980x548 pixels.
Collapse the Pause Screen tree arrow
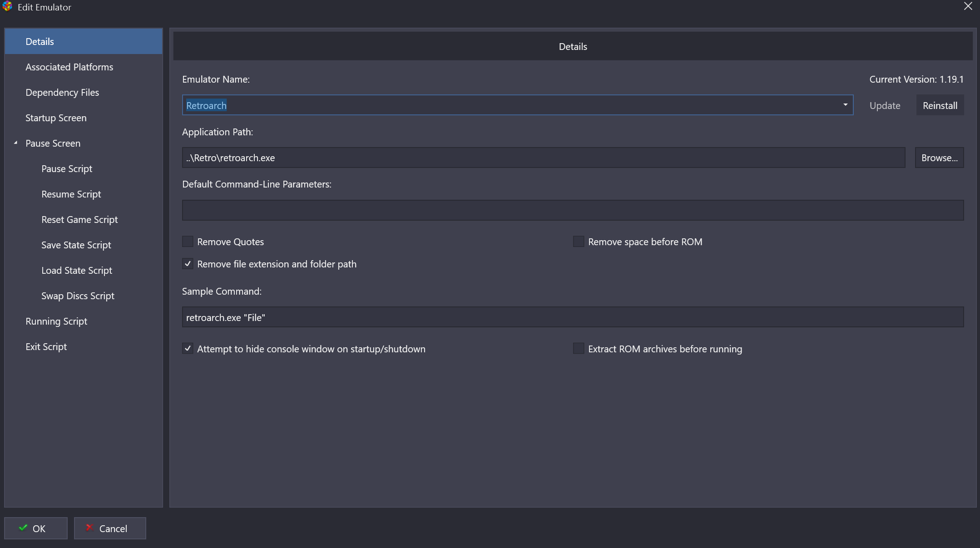coord(15,143)
